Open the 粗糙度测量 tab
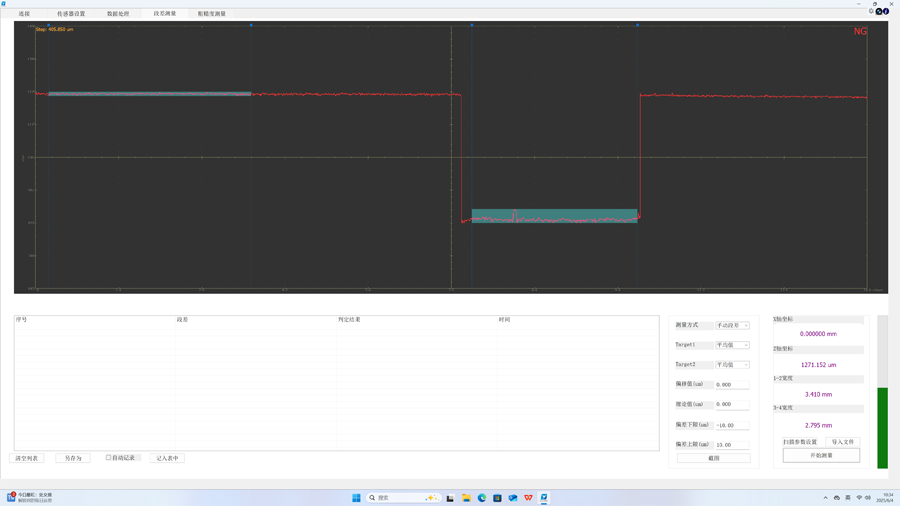This screenshot has width=900, height=506. coord(211,14)
